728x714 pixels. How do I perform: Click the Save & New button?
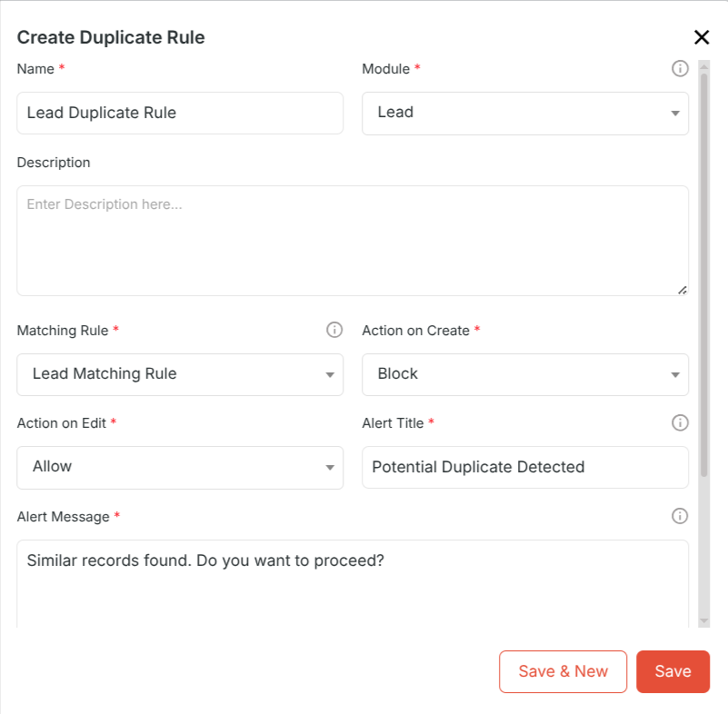click(563, 671)
